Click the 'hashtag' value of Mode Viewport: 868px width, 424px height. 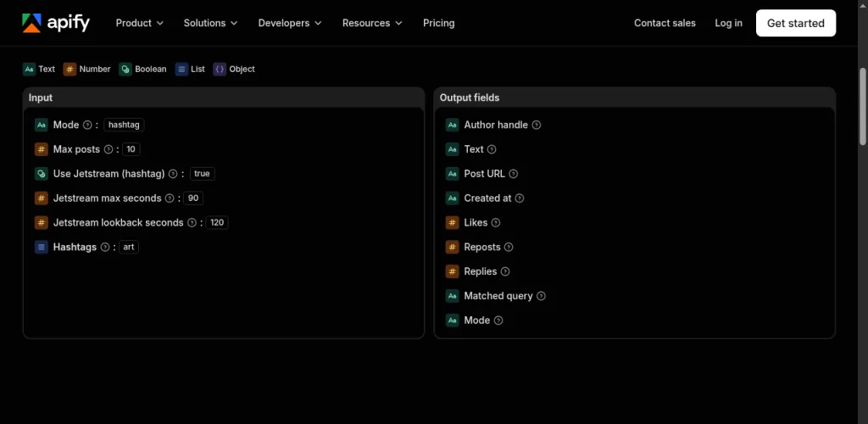[124, 126]
